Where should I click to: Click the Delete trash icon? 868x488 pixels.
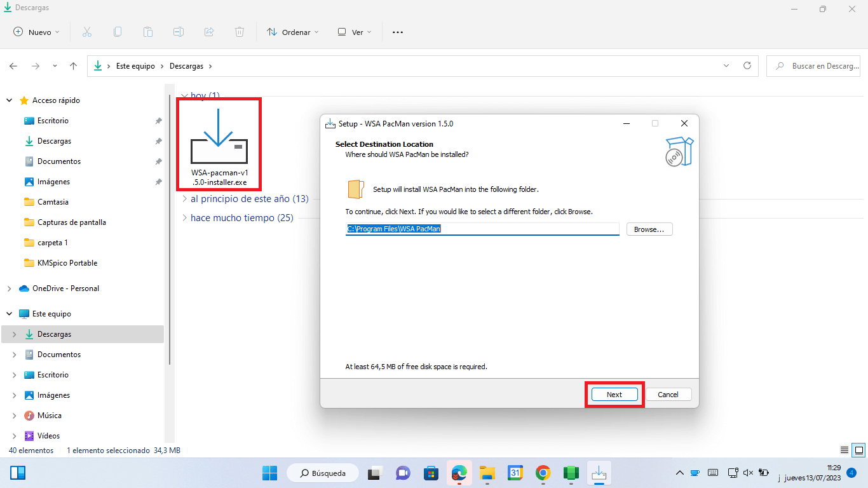[x=240, y=32]
